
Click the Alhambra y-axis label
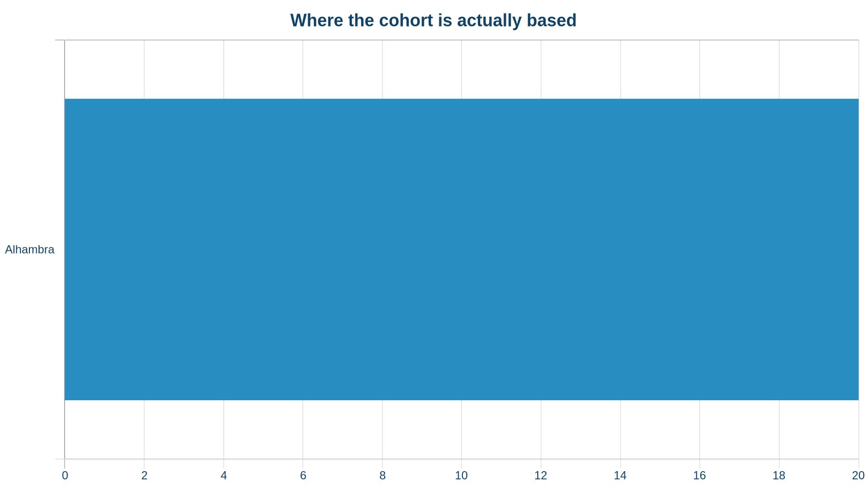29,250
